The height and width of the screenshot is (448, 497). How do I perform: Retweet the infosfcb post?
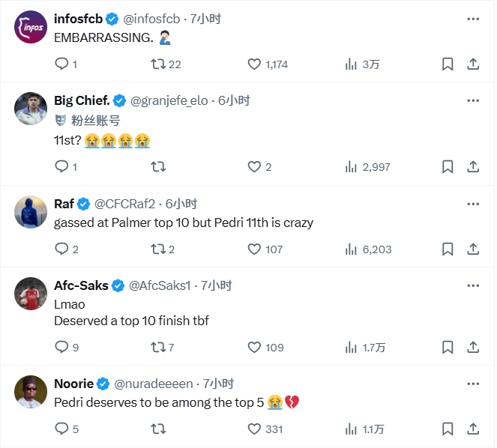pos(158,64)
